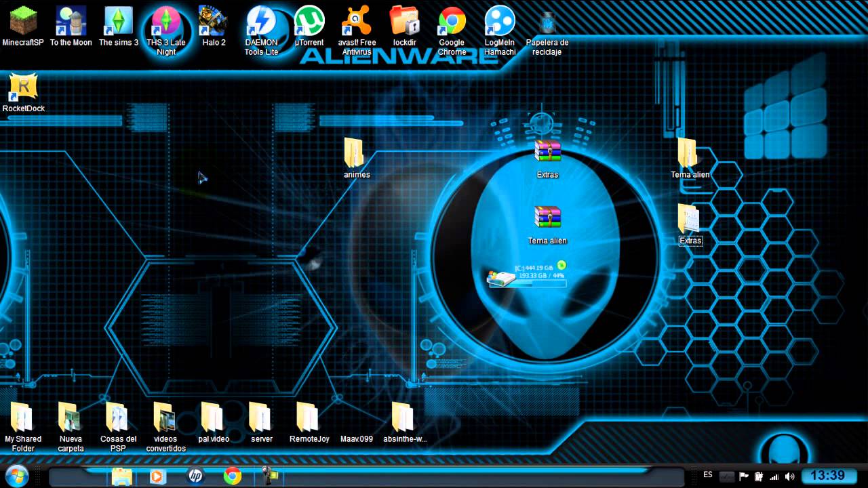
Task: Select Cosas del PSP folder
Action: (118, 427)
